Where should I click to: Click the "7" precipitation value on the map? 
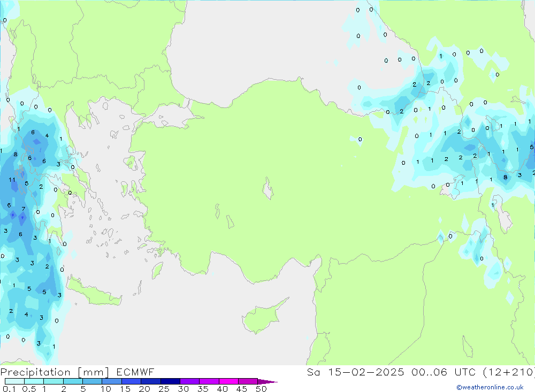(x=24, y=209)
